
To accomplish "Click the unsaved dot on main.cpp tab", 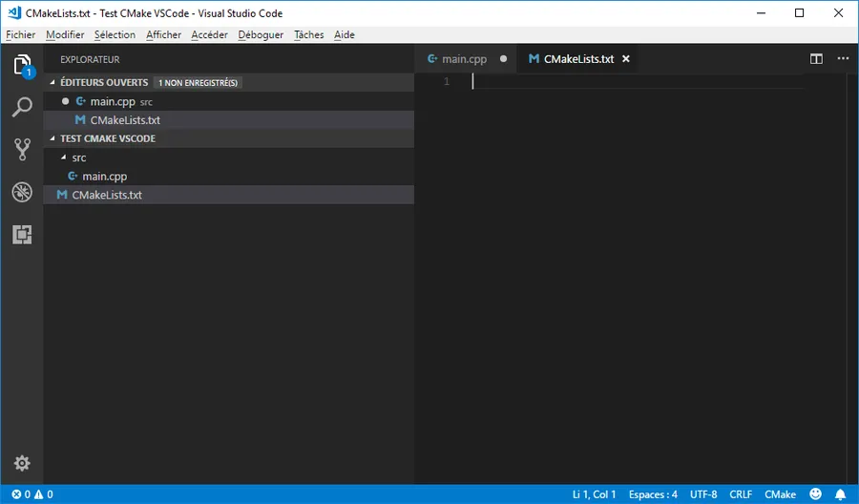I will [x=503, y=58].
